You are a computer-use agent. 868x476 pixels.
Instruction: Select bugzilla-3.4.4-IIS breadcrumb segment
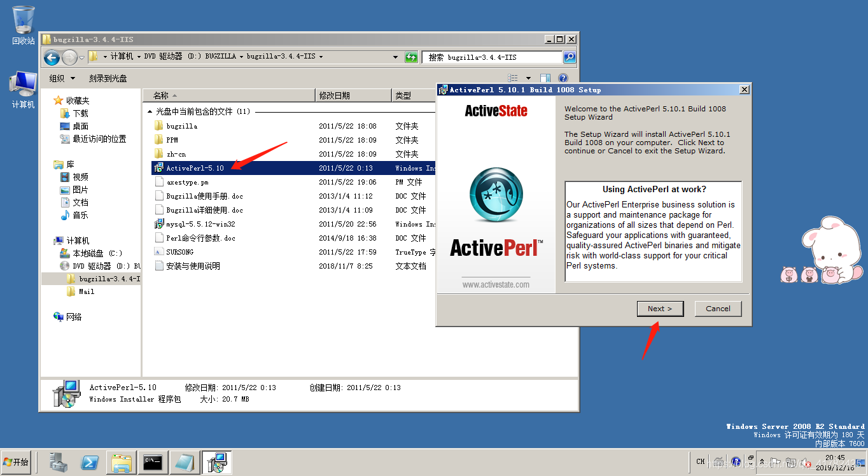(281, 57)
